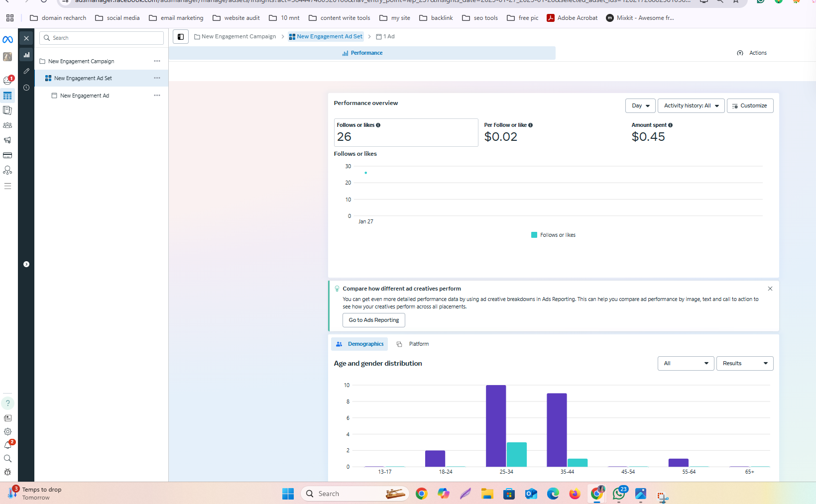This screenshot has width=816, height=504.
Task: Expand the Results dropdown in demographics
Action: (744, 363)
